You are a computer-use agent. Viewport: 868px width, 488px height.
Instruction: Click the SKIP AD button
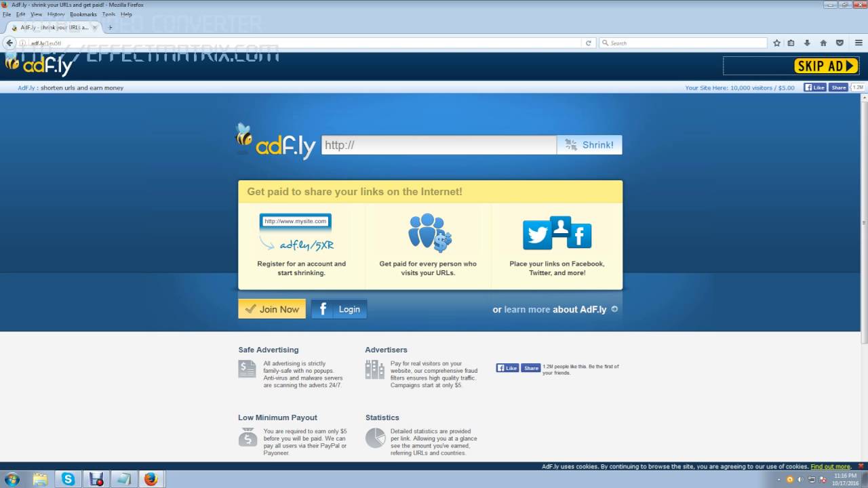pos(826,66)
